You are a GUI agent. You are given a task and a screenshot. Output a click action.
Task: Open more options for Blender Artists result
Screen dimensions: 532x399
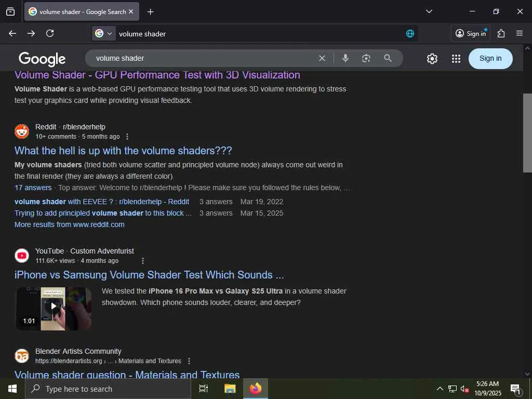tap(189, 361)
